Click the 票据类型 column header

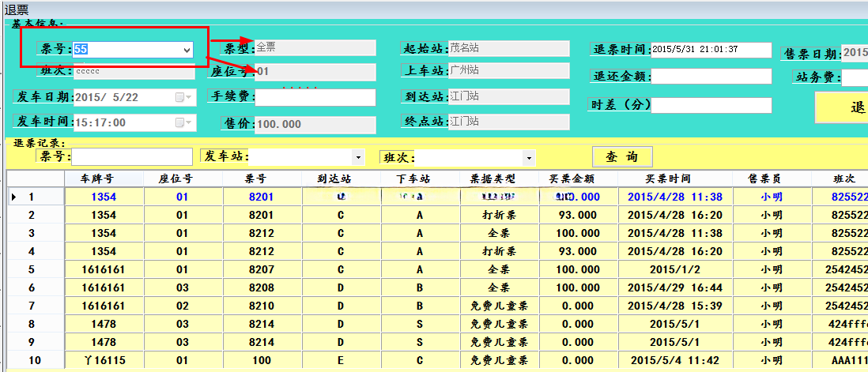click(500, 178)
